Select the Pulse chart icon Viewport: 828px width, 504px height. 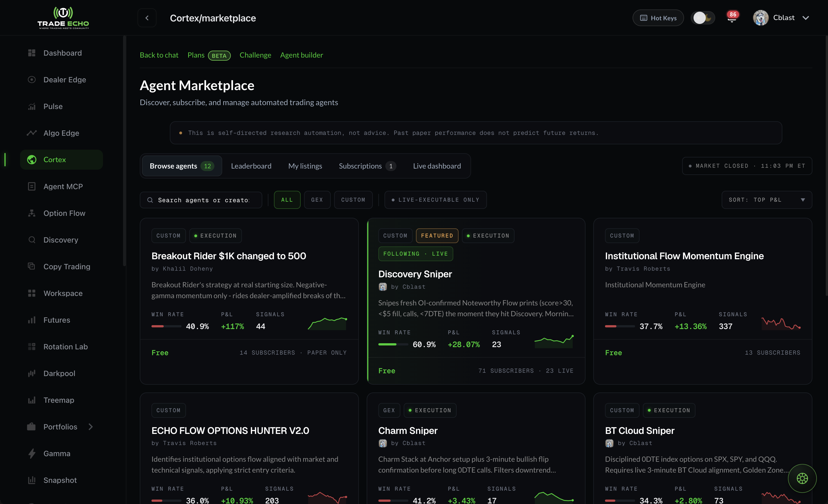pos(31,107)
